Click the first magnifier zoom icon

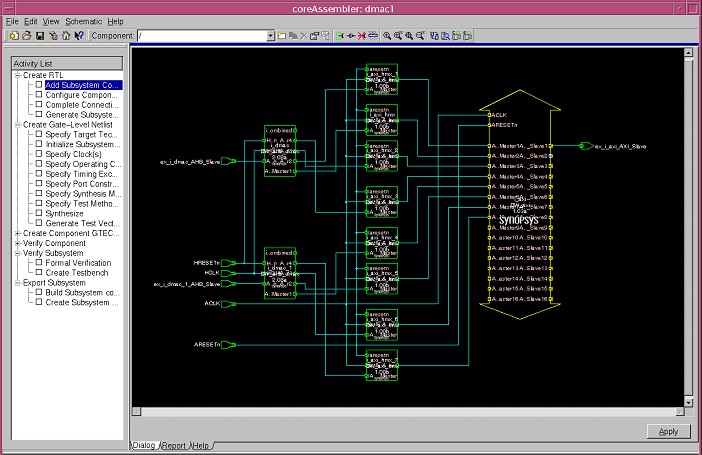point(387,35)
